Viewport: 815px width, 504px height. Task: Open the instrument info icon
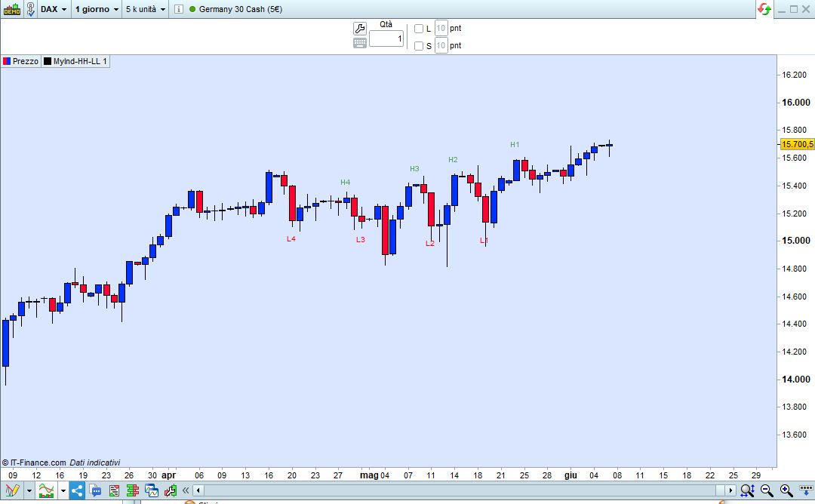click(178, 9)
